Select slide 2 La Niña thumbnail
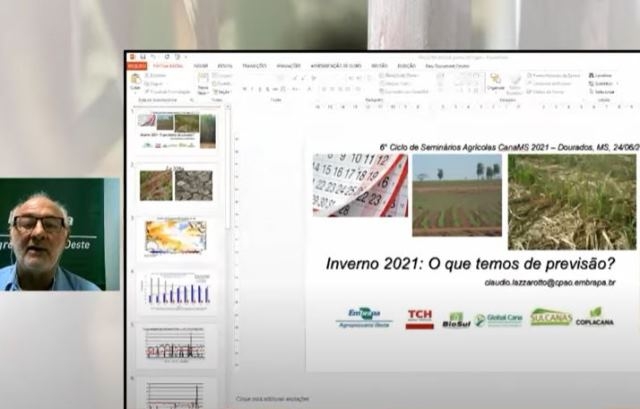 tap(176, 184)
